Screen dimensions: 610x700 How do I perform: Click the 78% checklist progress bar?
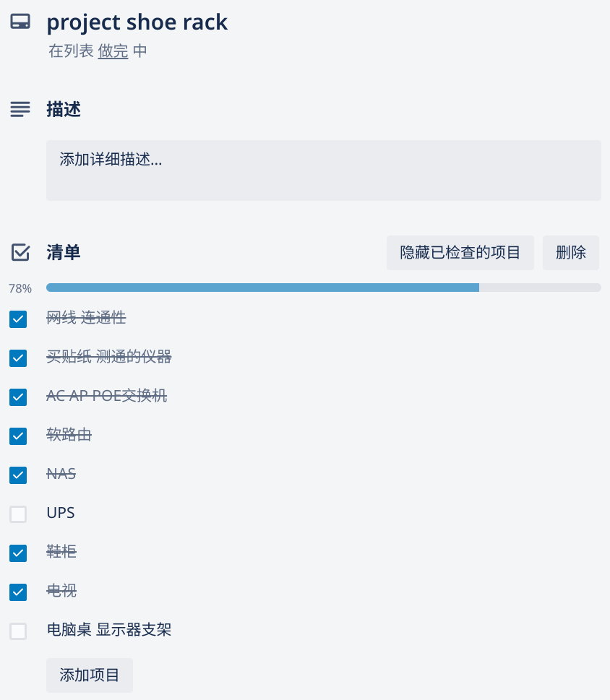[323, 288]
